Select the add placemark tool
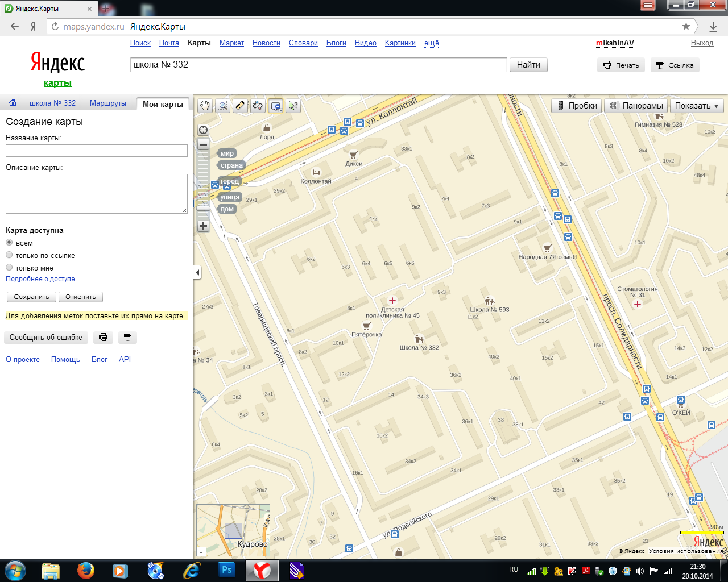 [275, 106]
